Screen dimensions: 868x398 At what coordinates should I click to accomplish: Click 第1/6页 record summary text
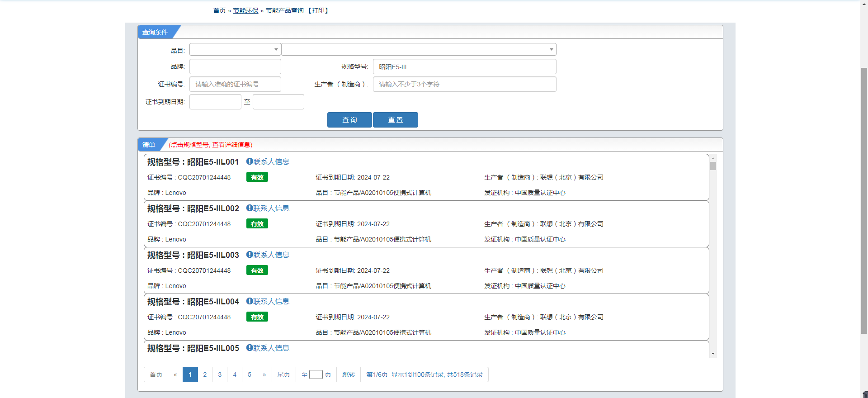(425, 374)
